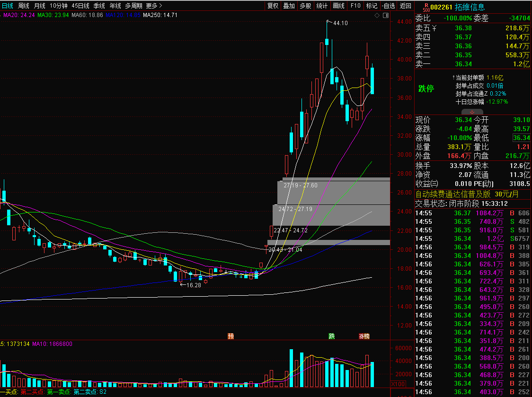The image size is (532, 397).
Task: Click the 多股 multi-stock button
Action: (x=305, y=6)
